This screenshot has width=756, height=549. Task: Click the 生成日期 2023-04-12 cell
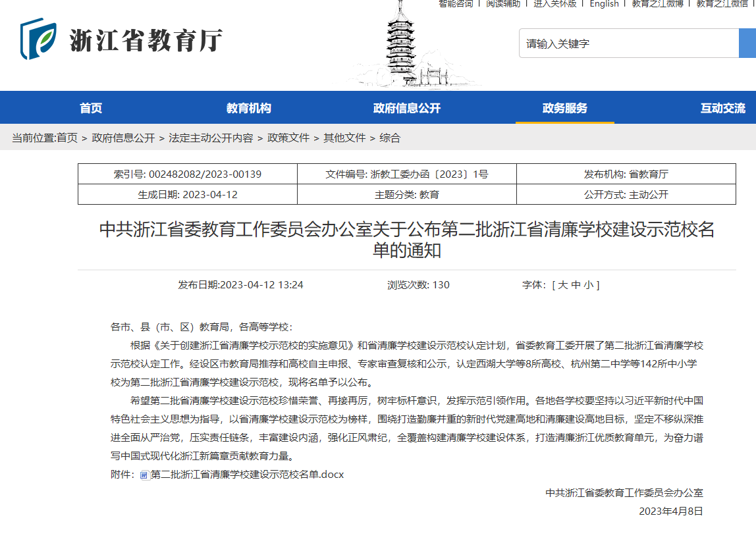pos(188,195)
